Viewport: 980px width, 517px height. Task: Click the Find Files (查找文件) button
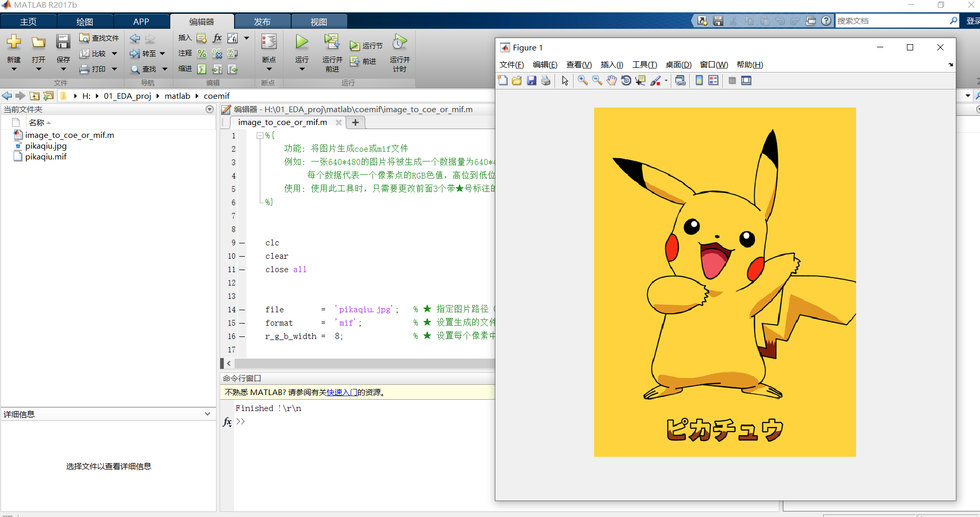coord(99,38)
